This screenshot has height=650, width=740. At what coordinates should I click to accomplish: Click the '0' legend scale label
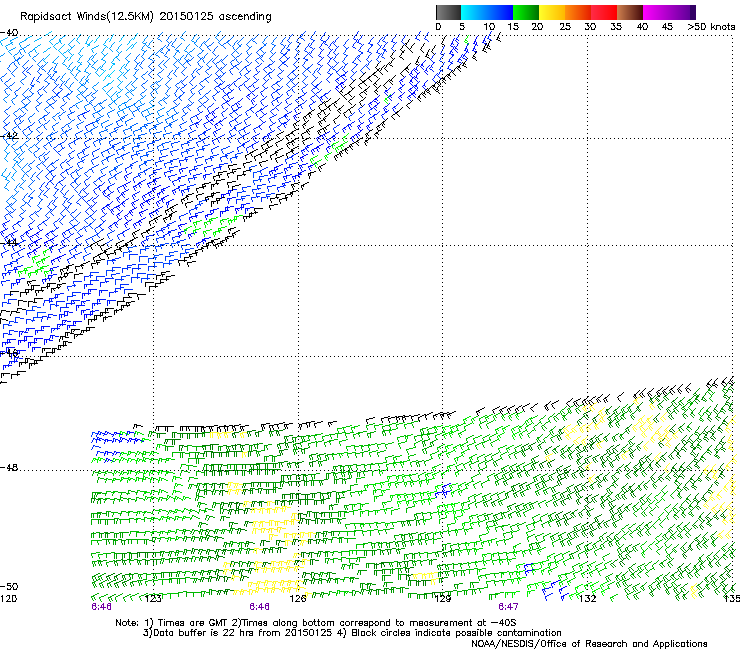pyautogui.click(x=438, y=27)
